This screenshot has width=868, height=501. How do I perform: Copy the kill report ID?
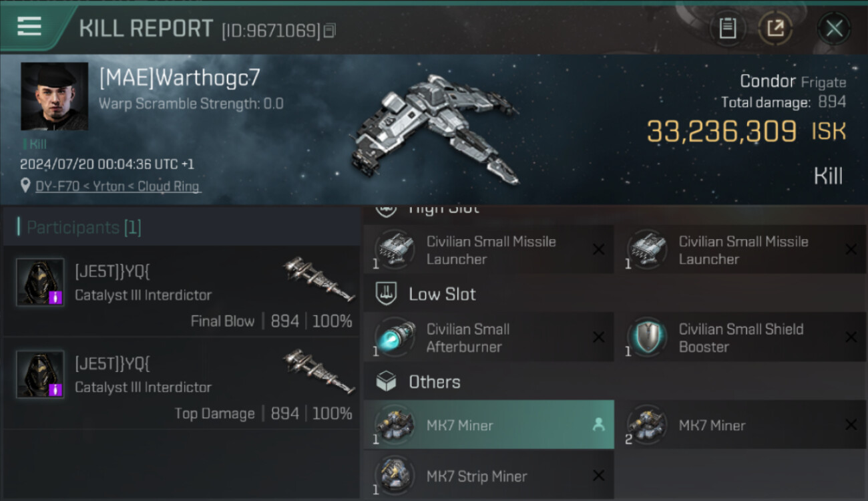(330, 31)
